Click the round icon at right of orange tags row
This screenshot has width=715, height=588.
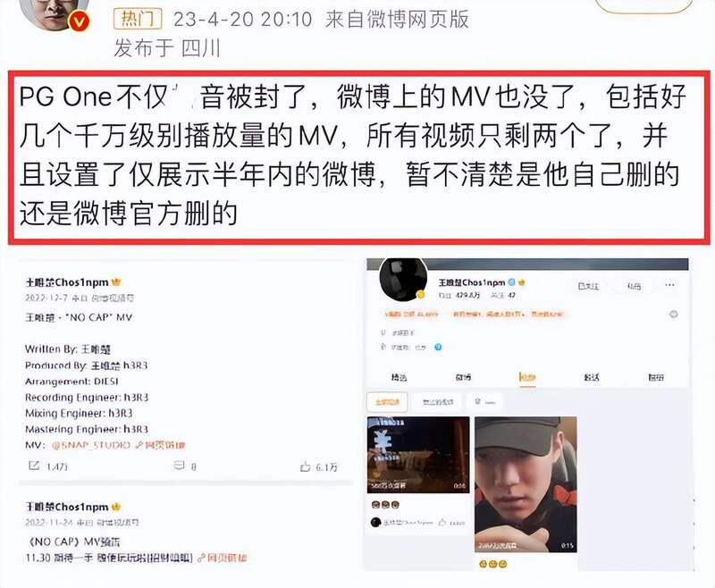674,314
